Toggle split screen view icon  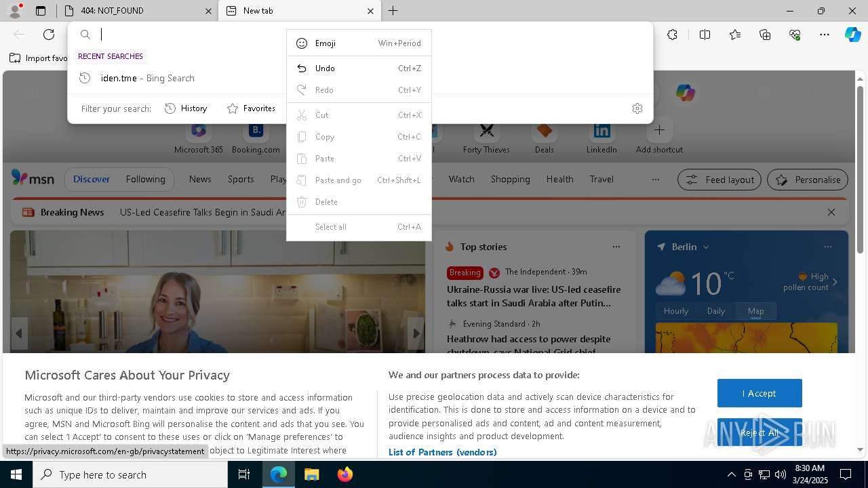click(705, 35)
